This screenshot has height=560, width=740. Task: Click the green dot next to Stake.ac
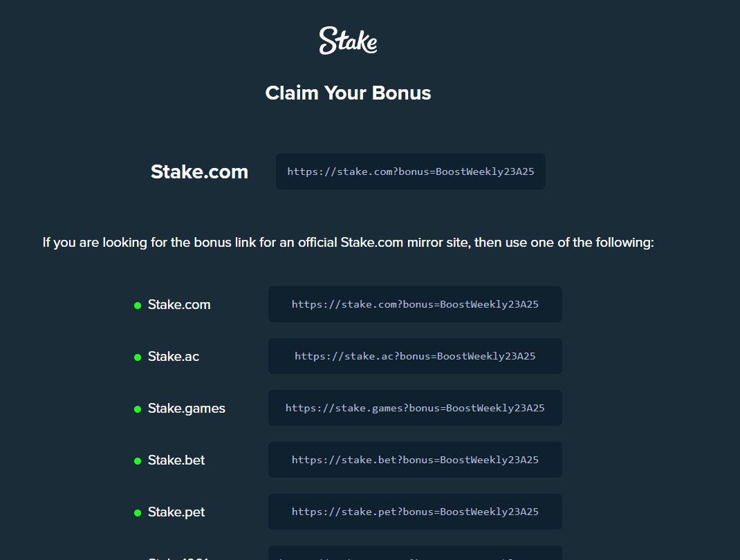(138, 357)
